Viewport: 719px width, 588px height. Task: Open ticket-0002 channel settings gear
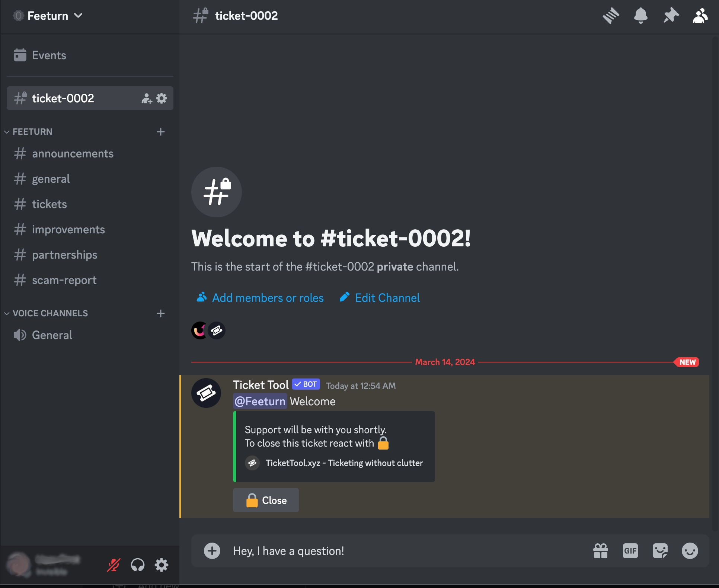pos(162,98)
